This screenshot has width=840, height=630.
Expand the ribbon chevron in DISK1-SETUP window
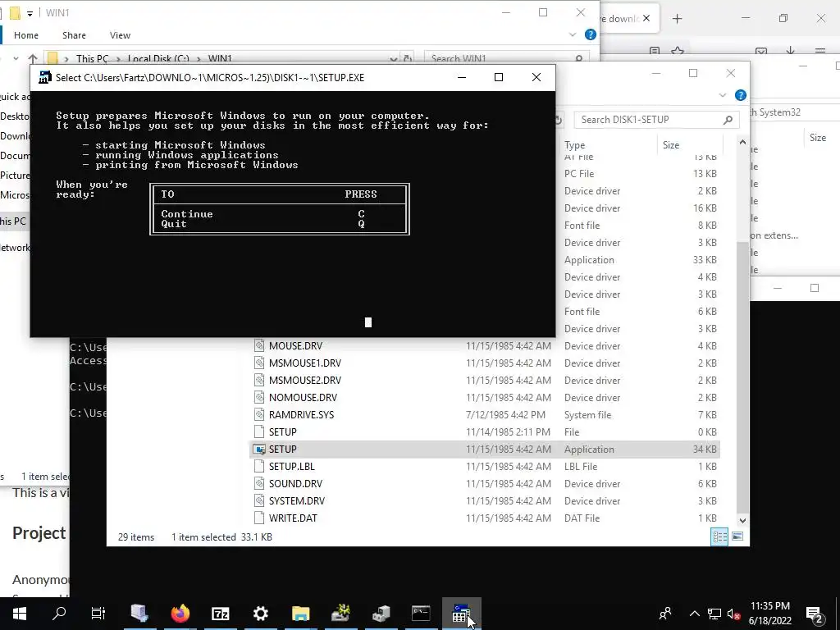point(722,95)
